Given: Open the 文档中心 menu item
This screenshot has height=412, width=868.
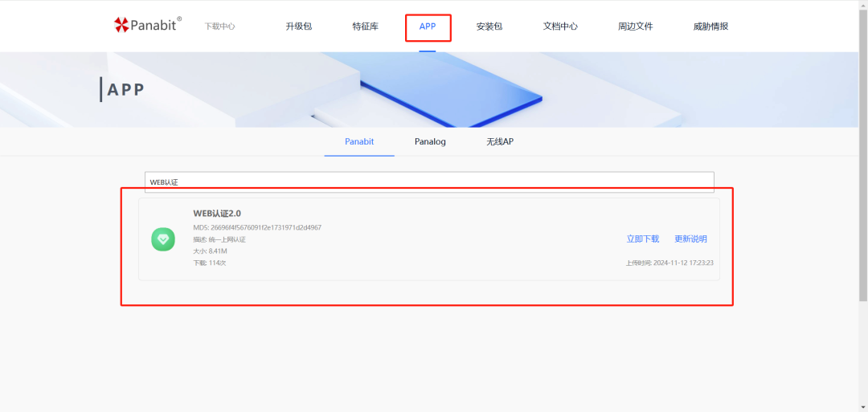Looking at the screenshot, I should pyautogui.click(x=560, y=26).
